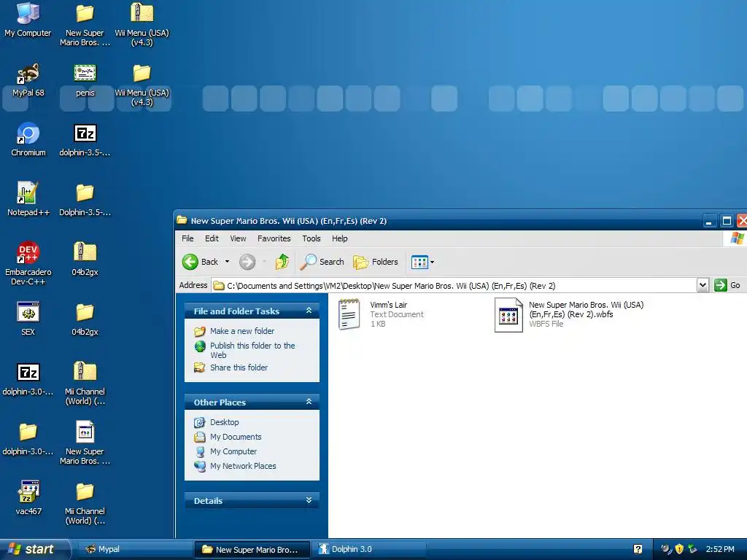Image resolution: width=747 pixels, height=560 pixels.
Task: Open My Documents under Other Places
Action: pyautogui.click(x=236, y=437)
